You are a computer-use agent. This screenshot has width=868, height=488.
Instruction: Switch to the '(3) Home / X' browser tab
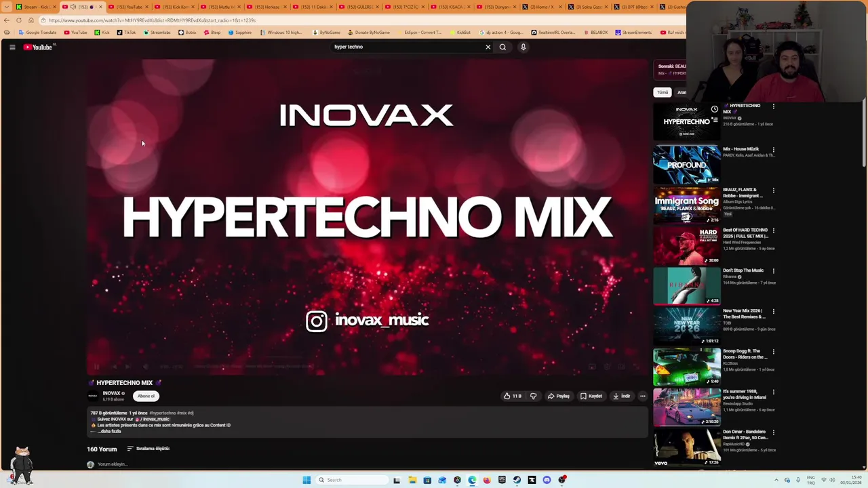(541, 7)
